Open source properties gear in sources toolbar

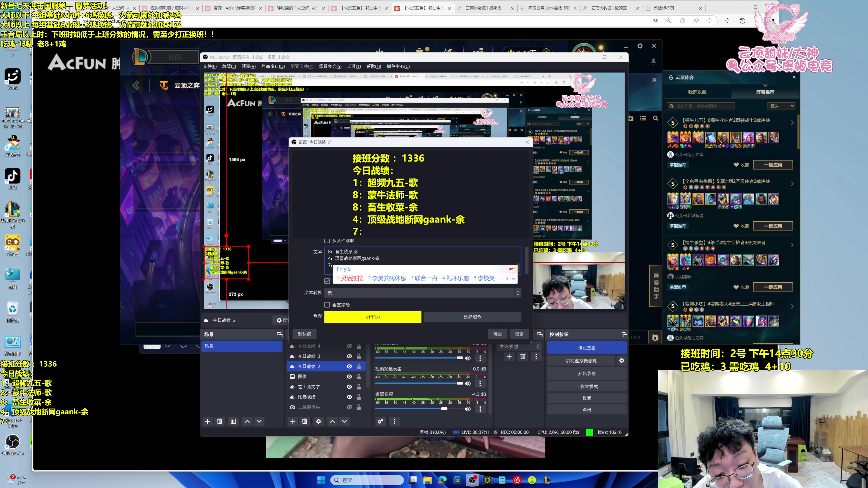click(318, 421)
